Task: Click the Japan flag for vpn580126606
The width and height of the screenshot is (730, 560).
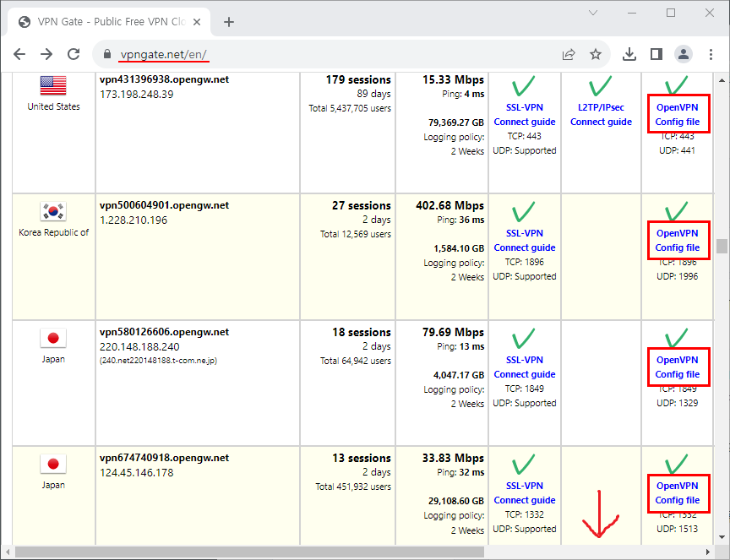Action: tap(53, 338)
